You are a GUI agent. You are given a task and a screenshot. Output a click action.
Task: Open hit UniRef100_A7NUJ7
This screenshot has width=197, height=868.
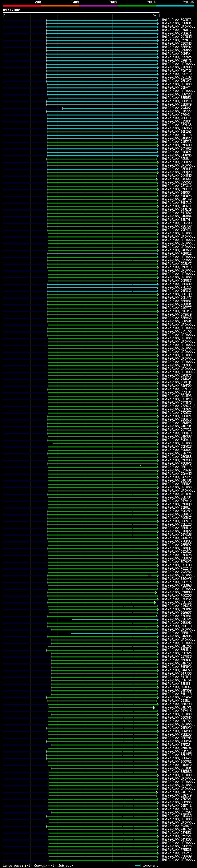(176, 30)
